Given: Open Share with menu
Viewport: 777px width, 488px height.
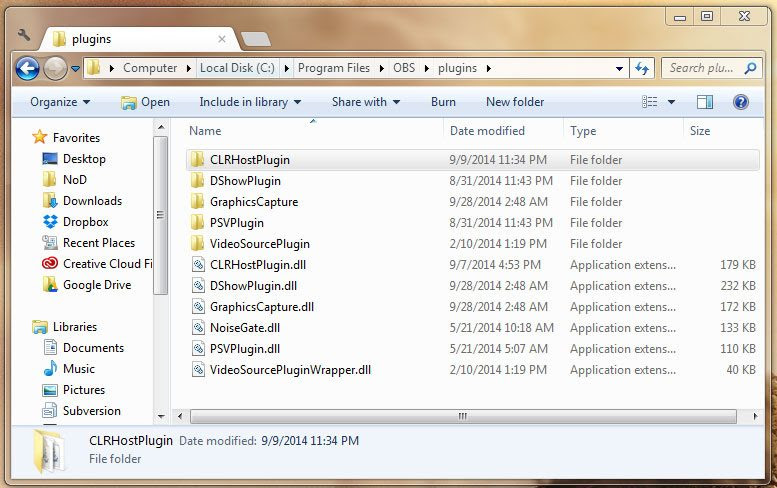Looking at the screenshot, I should [366, 102].
